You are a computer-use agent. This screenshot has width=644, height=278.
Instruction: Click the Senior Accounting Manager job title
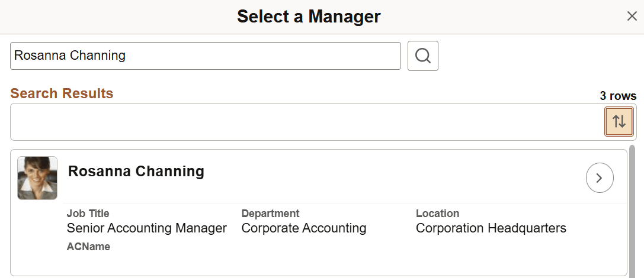click(146, 228)
